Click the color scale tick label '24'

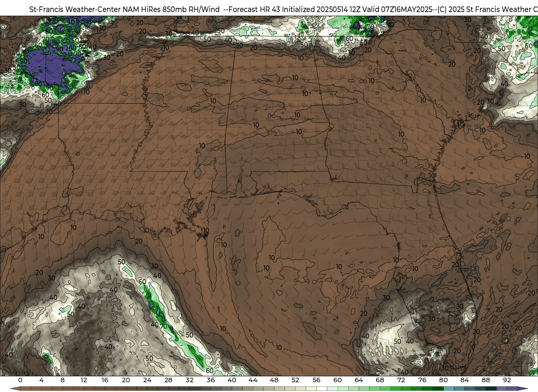tap(147, 380)
